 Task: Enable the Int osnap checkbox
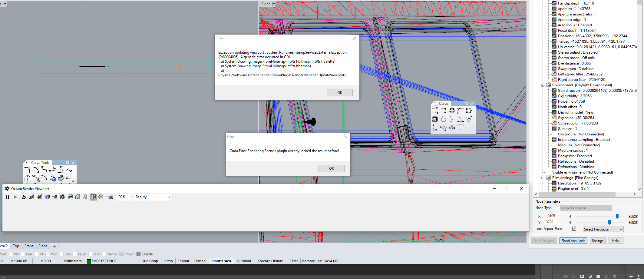click(x=36, y=254)
